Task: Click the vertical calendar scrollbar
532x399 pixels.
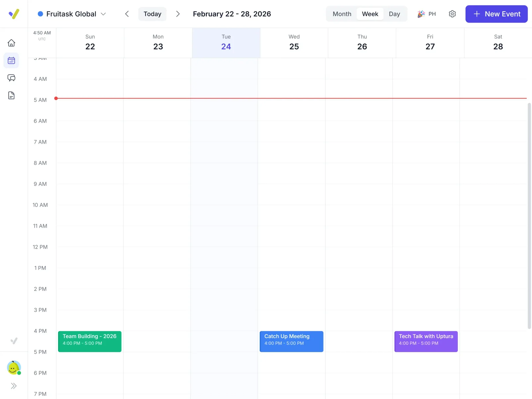Action: [529, 216]
